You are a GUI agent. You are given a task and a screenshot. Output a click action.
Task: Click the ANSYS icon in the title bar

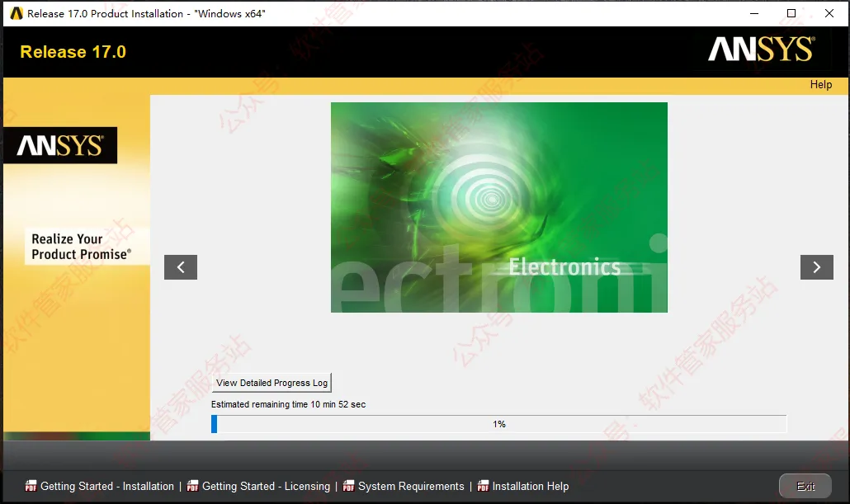pos(17,13)
